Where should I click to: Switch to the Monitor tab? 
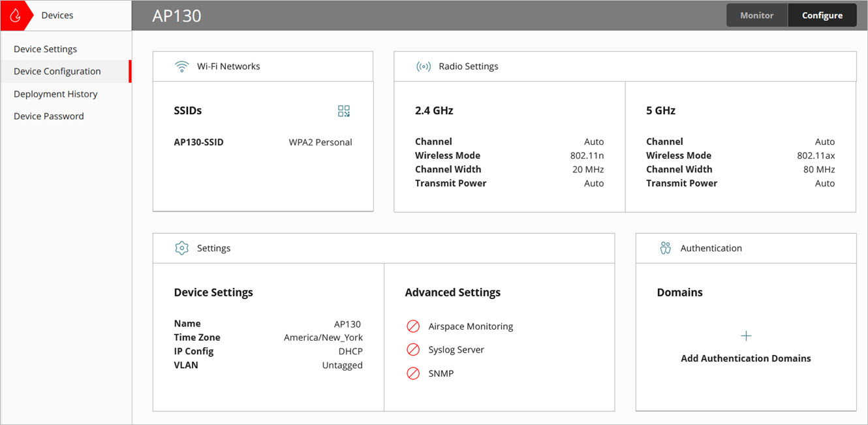tap(756, 14)
